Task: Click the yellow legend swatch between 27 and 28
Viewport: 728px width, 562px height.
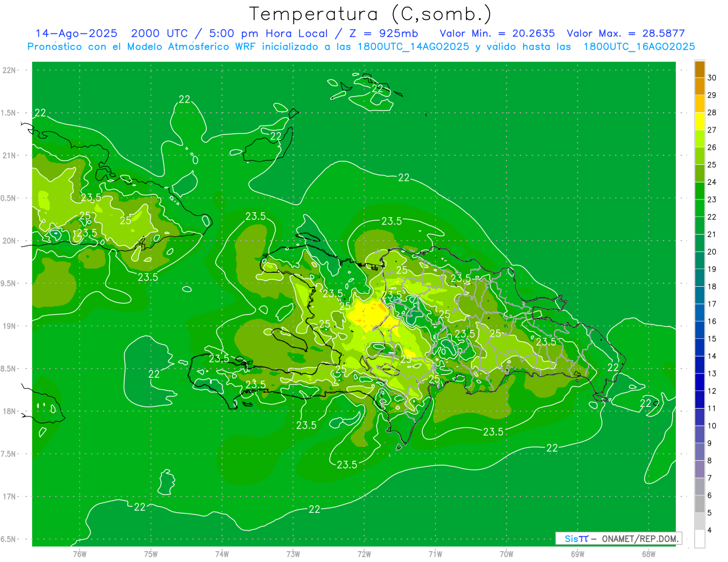Action: 699,121
